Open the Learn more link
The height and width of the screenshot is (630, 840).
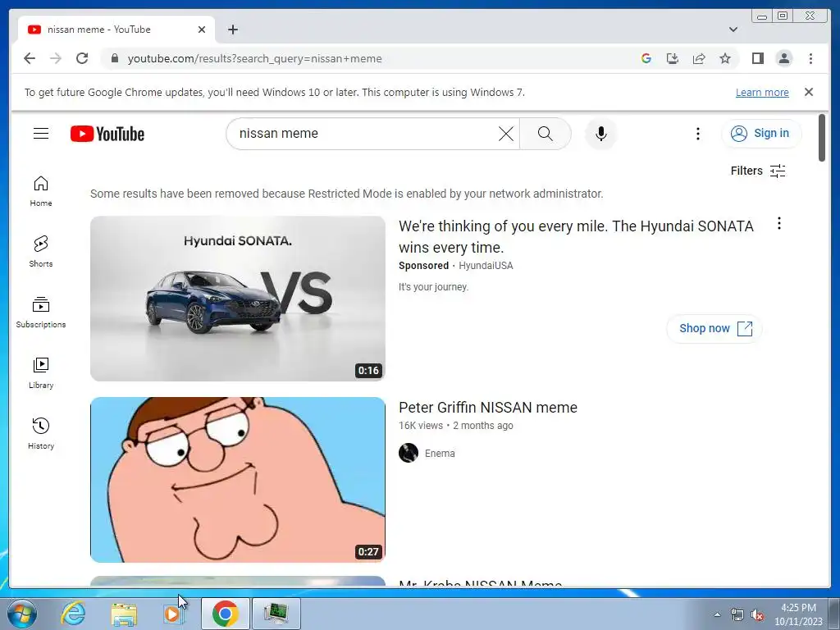point(762,92)
